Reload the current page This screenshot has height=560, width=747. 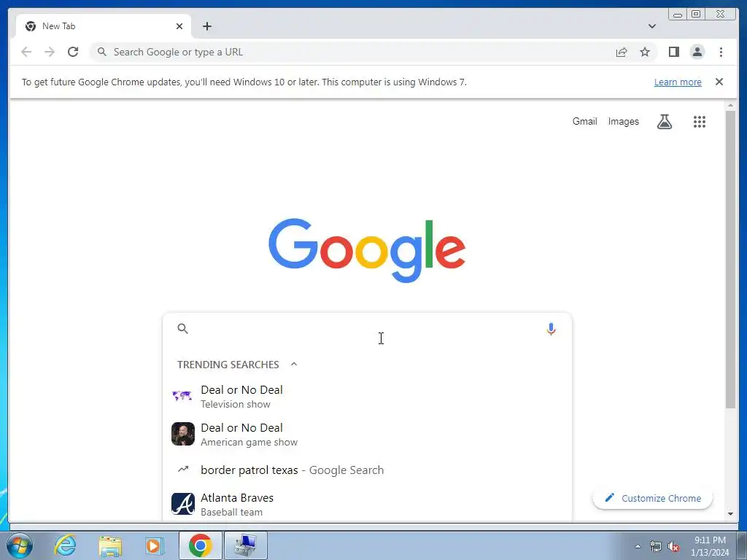tap(73, 52)
